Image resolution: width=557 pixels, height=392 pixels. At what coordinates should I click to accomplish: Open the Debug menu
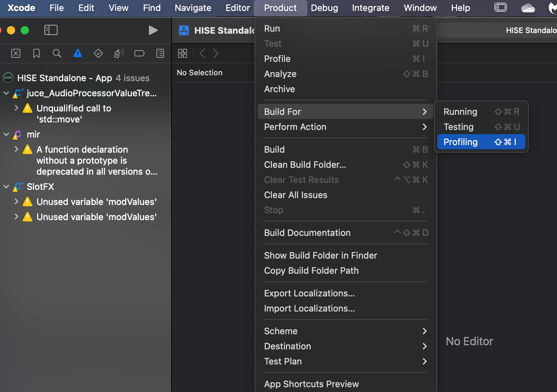pyautogui.click(x=325, y=8)
